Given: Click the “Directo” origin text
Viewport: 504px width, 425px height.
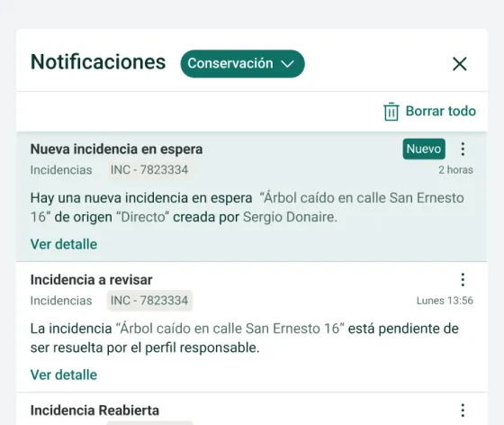Looking at the screenshot, I should tap(142, 217).
